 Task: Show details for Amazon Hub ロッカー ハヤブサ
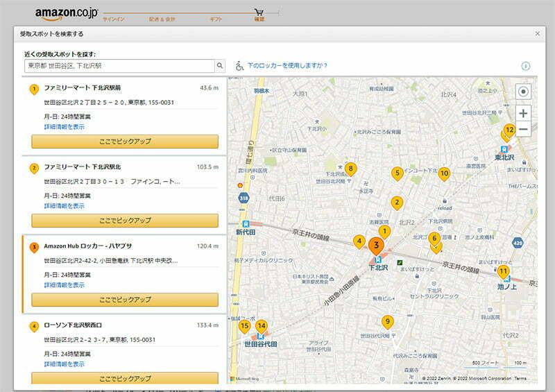click(x=64, y=285)
